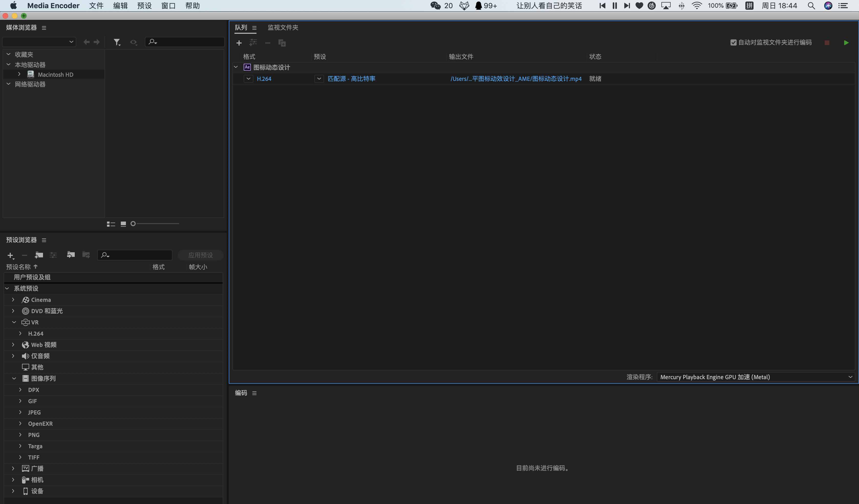Viewport: 859px width, 504px height.
Task: Expand the Web 视频 preset group
Action: [x=13, y=345]
